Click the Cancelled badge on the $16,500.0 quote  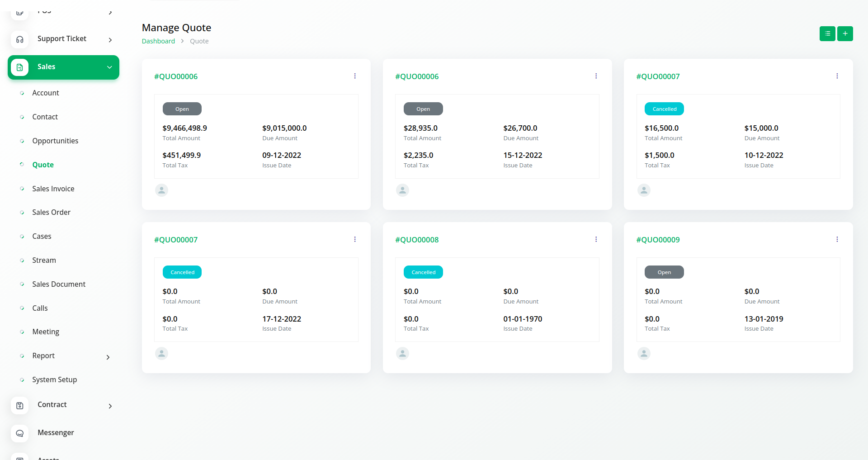(664, 109)
